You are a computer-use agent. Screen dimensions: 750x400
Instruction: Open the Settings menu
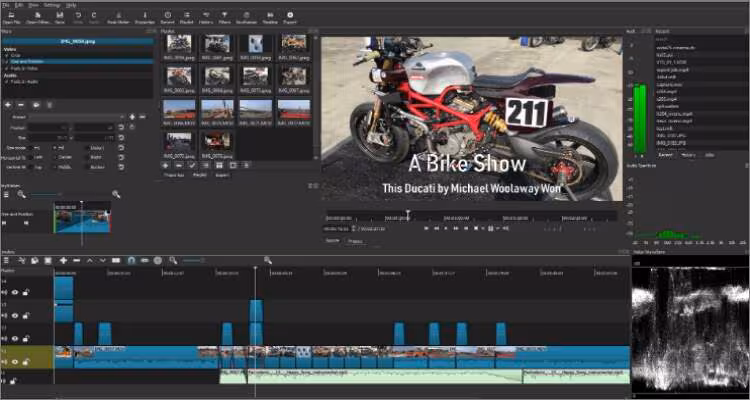[52, 5]
